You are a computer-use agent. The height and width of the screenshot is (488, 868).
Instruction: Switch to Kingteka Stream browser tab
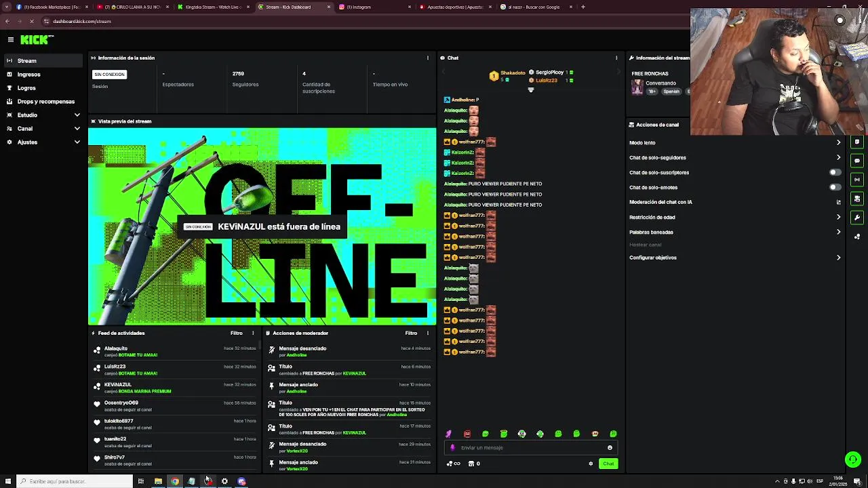[x=214, y=7]
